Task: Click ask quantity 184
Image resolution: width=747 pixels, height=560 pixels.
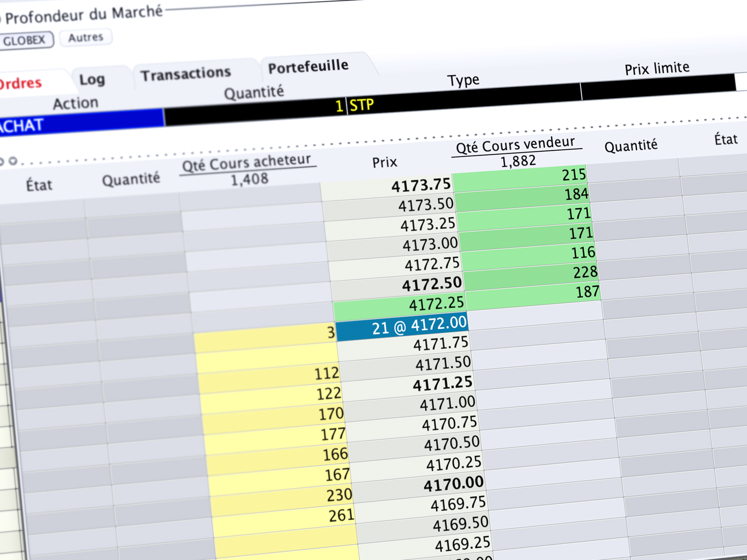Action: [576, 194]
